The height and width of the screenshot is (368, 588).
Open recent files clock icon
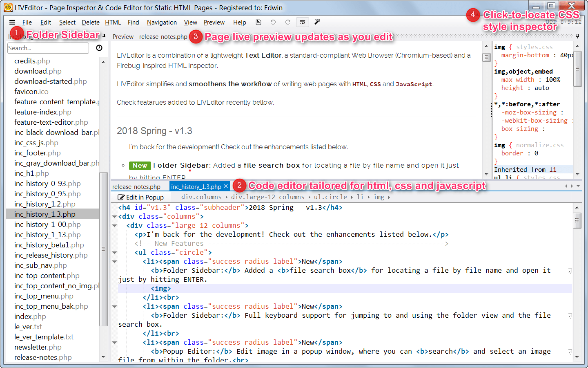pyautogui.click(x=99, y=48)
